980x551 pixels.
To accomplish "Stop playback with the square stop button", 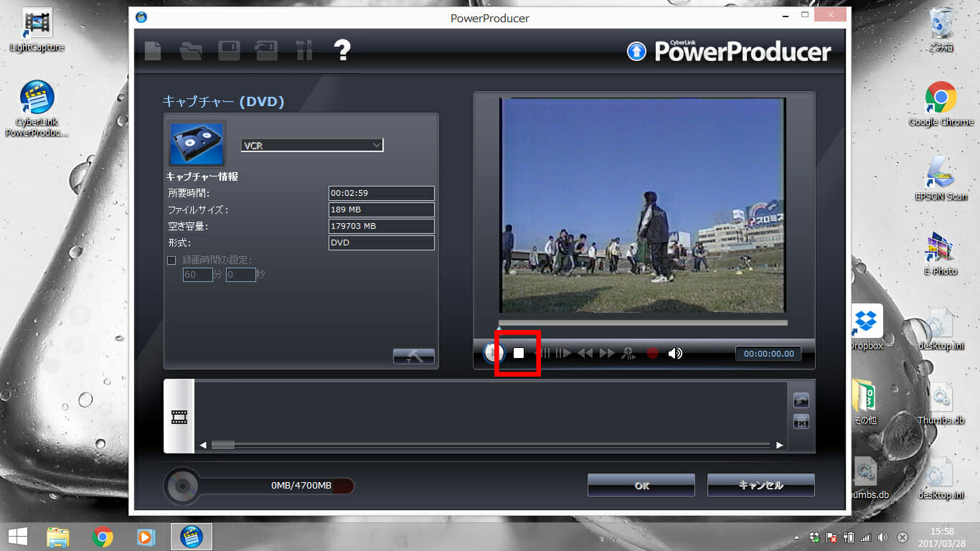I will pos(519,353).
